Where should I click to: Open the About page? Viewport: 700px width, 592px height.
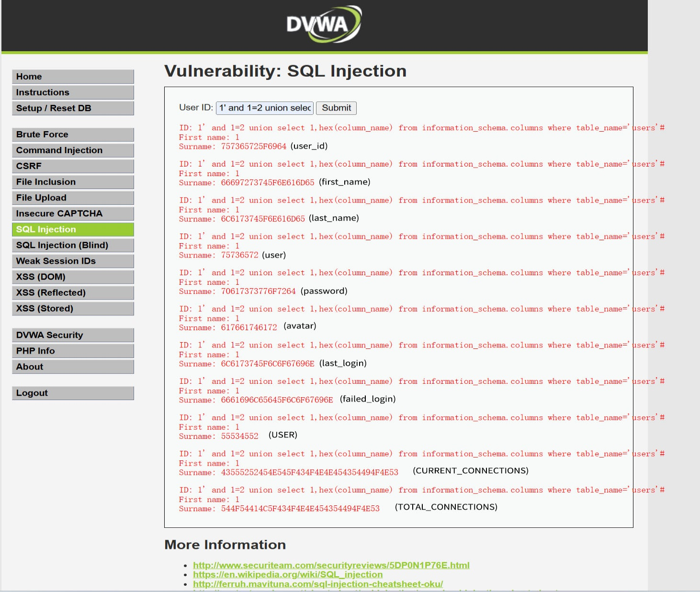[x=73, y=367]
